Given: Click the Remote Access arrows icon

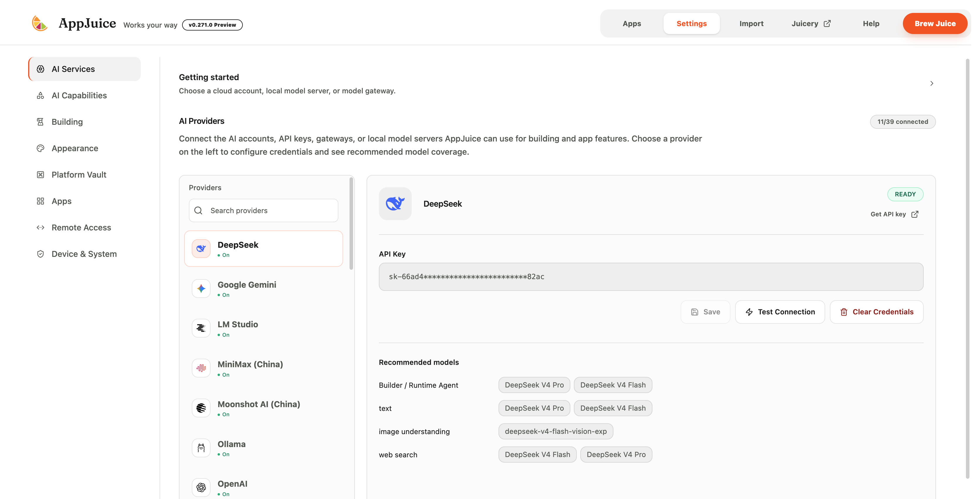Looking at the screenshot, I should (x=40, y=227).
